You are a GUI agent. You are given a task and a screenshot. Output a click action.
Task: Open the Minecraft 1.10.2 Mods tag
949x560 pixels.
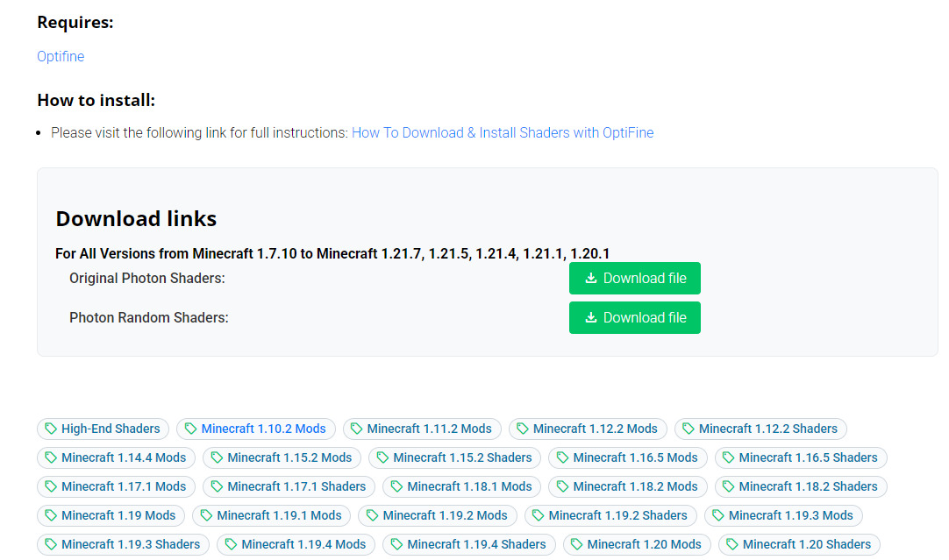(256, 429)
